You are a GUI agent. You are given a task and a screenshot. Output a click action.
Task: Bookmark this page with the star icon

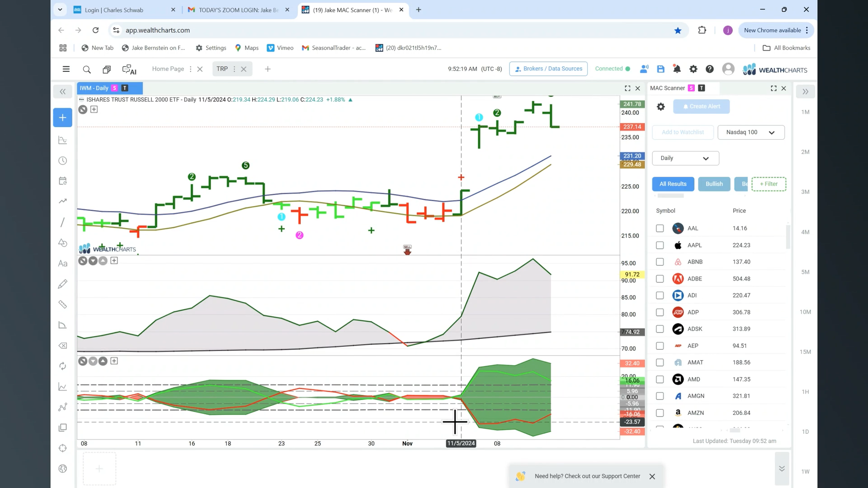(678, 30)
